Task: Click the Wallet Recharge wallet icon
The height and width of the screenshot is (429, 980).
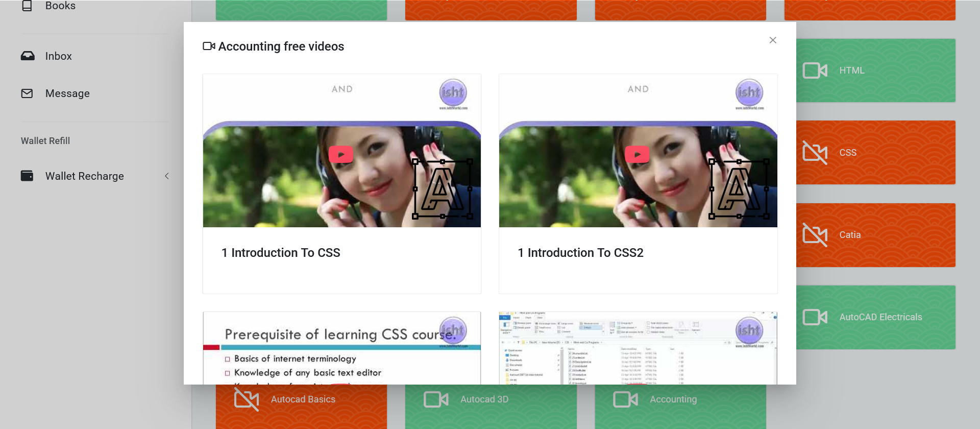Action: pyautogui.click(x=27, y=176)
